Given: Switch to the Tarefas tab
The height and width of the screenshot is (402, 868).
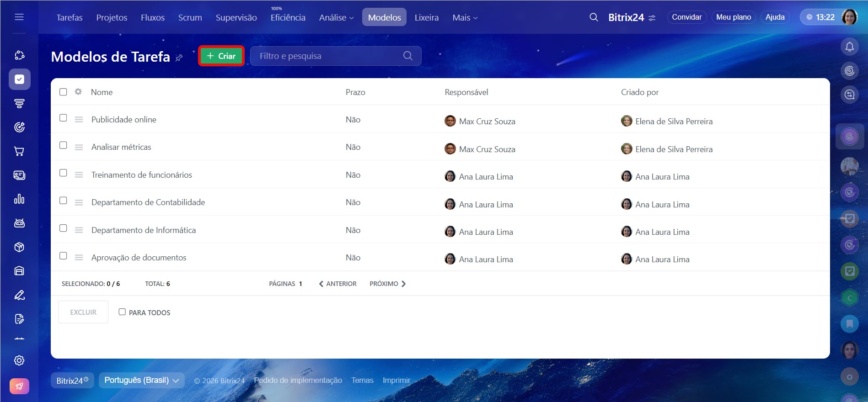Looking at the screenshot, I should tap(70, 18).
